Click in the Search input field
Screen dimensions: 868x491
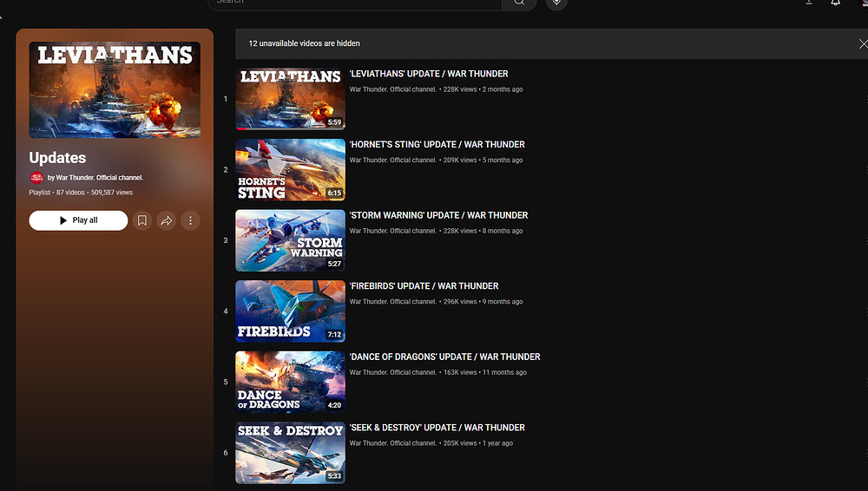pos(354,3)
